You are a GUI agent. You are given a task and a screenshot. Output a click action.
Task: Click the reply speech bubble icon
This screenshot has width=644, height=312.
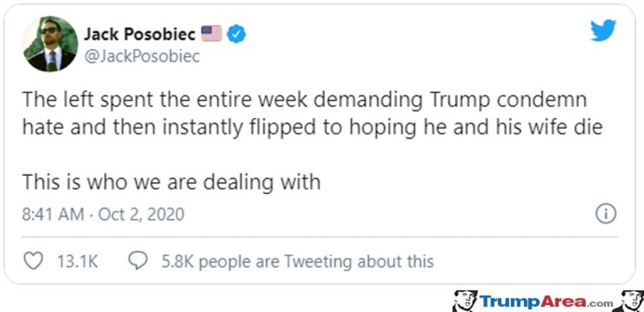138,260
